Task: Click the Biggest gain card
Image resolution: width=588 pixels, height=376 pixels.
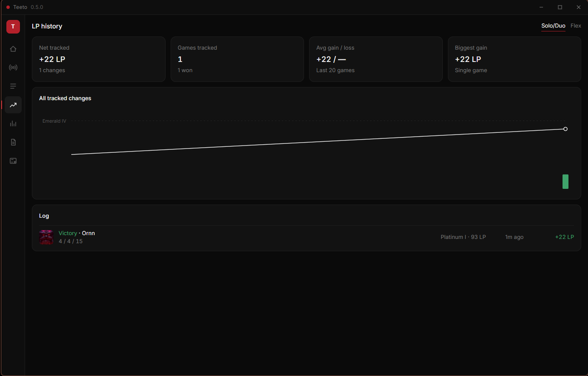Action: tap(514, 59)
